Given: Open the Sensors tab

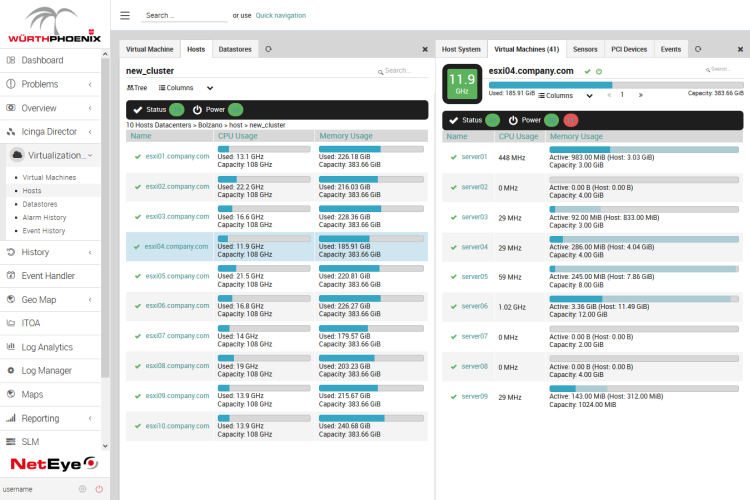Looking at the screenshot, I should pyautogui.click(x=585, y=48).
